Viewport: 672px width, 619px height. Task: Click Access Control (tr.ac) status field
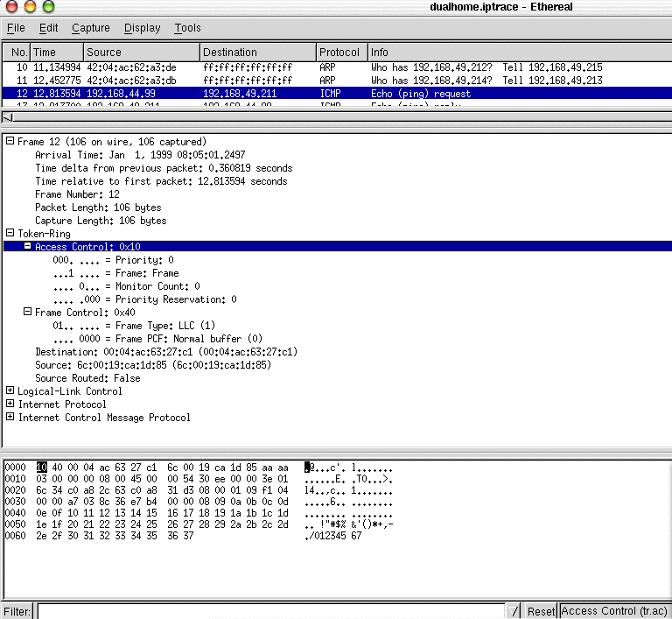[x=614, y=611]
